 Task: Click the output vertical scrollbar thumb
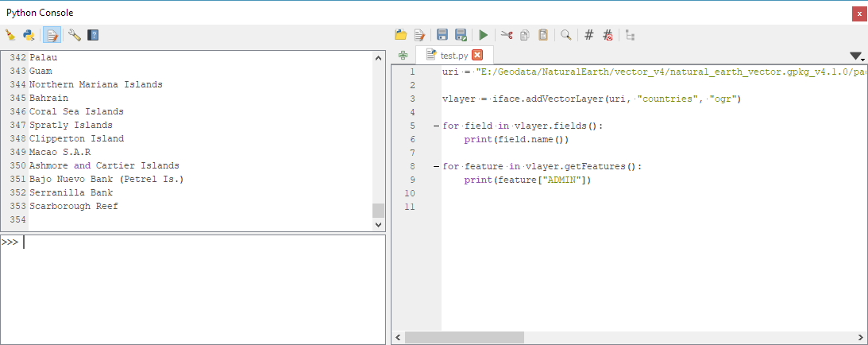379,211
